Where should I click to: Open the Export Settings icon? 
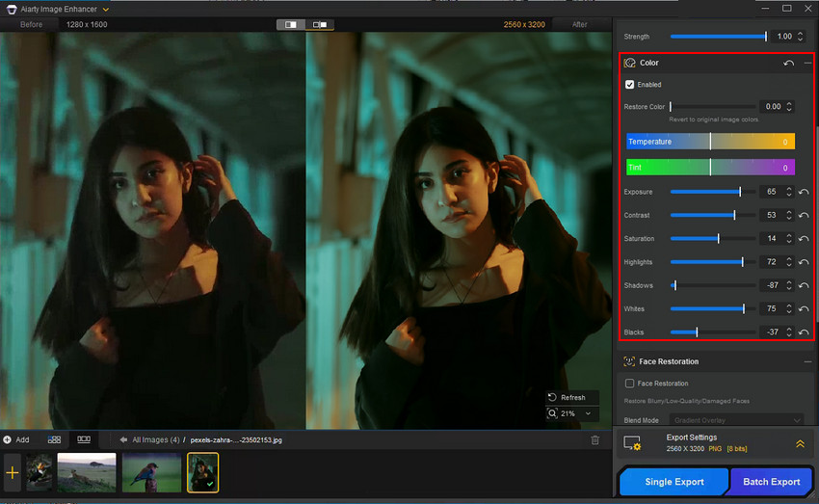[x=632, y=443]
